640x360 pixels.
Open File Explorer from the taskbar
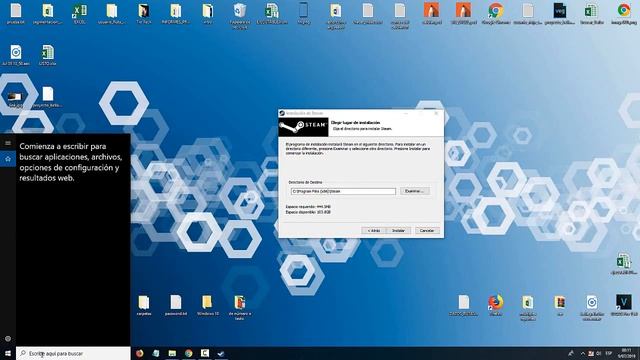[172, 353]
